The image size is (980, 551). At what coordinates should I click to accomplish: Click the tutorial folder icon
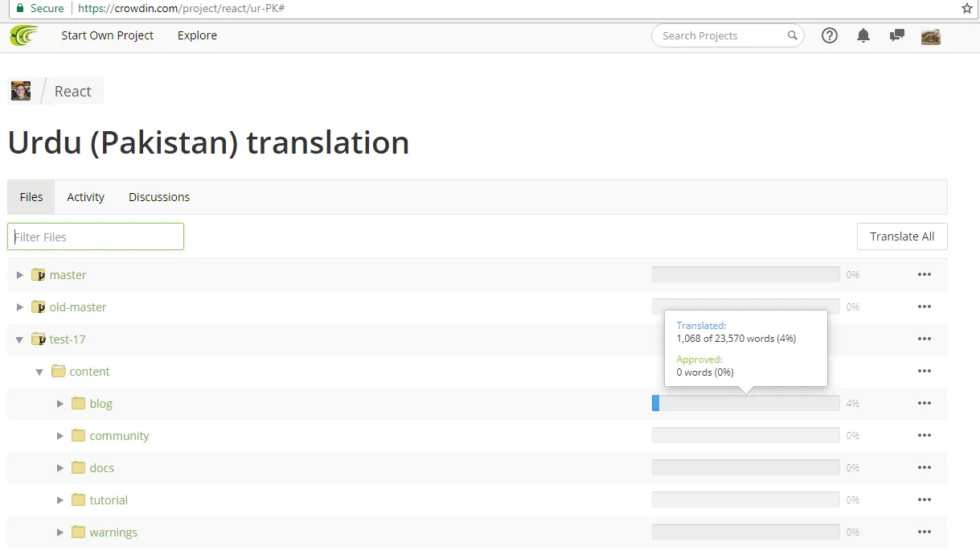(x=78, y=500)
